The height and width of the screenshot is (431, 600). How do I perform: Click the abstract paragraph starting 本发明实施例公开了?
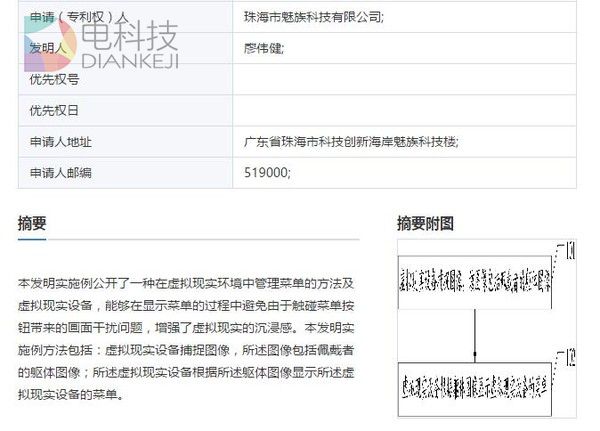(x=186, y=339)
